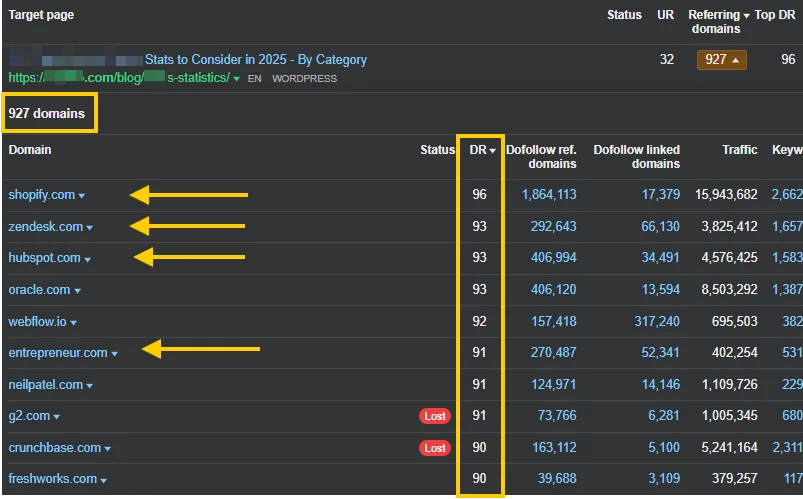Image resolution: width=803 pixels, height=499 pixels.
Task: Open entrepreneur.com domain link
Action: [x=58, y=353]
